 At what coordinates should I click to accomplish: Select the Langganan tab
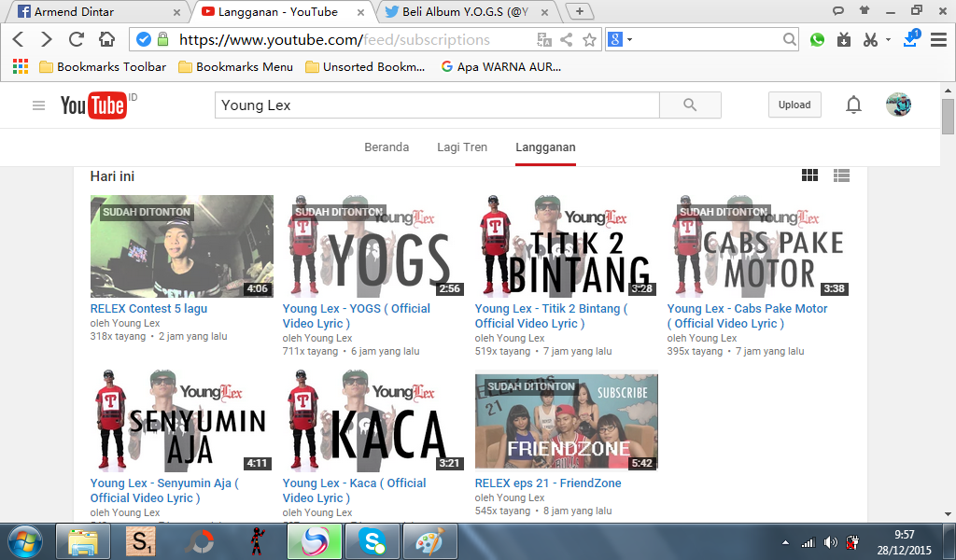(x=545, y=147)
